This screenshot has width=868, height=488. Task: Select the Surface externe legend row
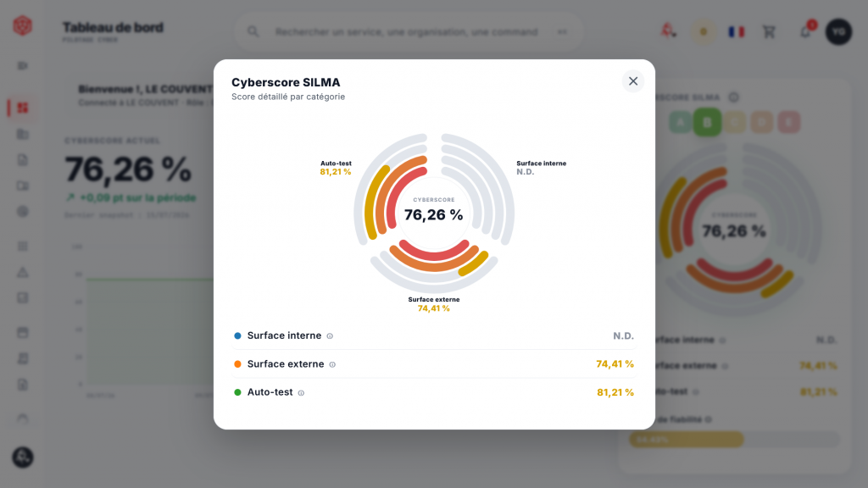[433, 364]
